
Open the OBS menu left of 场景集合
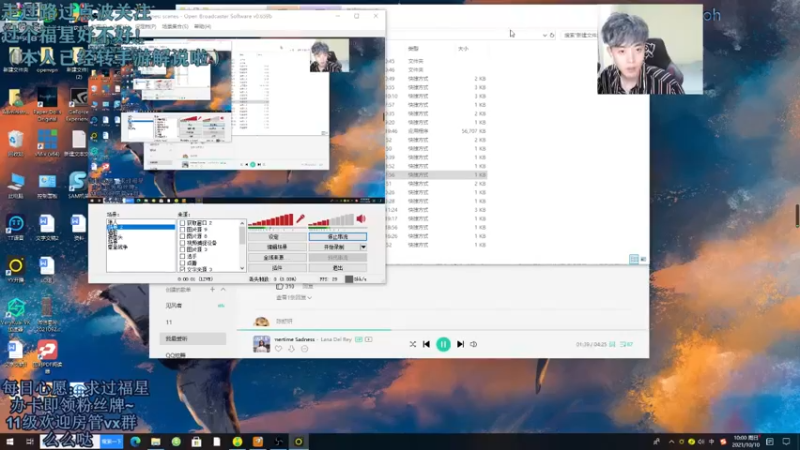click(x=145, y=27)
